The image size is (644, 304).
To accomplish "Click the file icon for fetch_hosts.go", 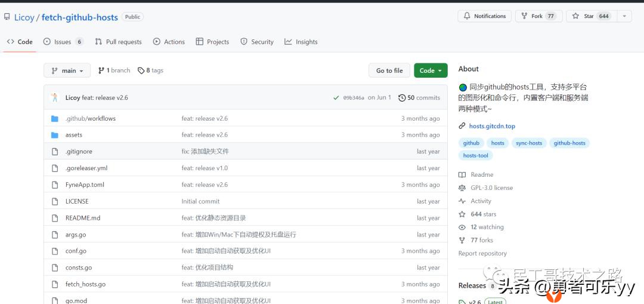I will [x=55, y=285].
